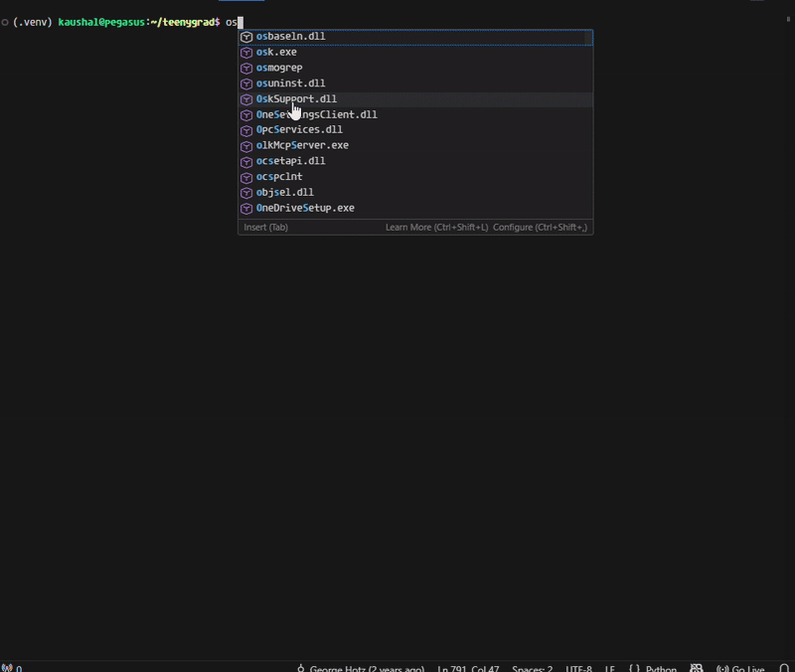This screenshot has height=672, width=795.
Task: Click the cube icon next to OneDriveSetup.exe
Action: point(247,209)
